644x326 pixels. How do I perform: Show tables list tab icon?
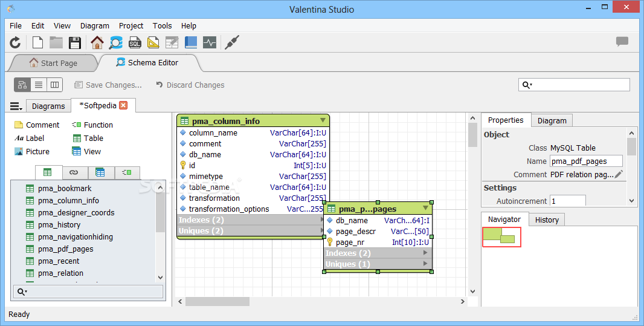coord(48,172)
